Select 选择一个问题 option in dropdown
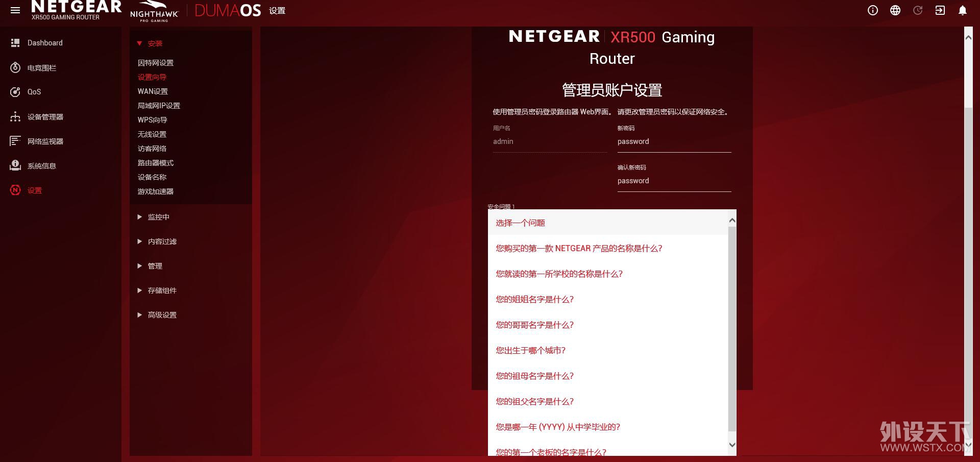 [608, 223]
